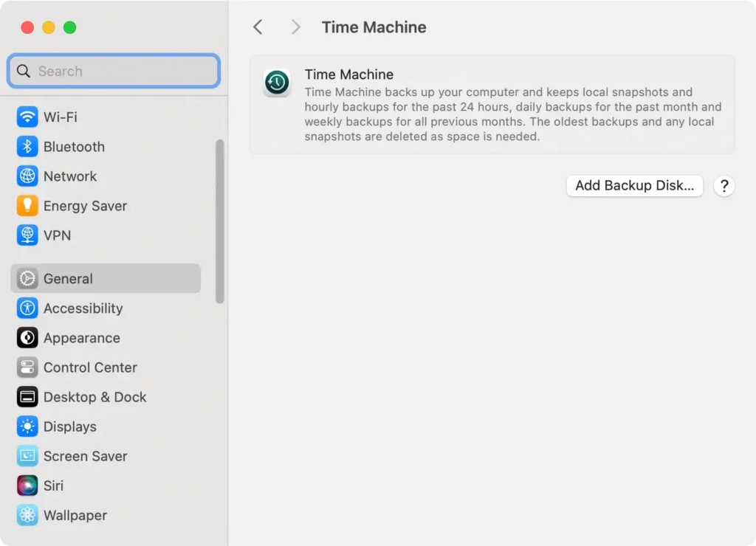Click the Desktop & Dock icon

(27, 397)
